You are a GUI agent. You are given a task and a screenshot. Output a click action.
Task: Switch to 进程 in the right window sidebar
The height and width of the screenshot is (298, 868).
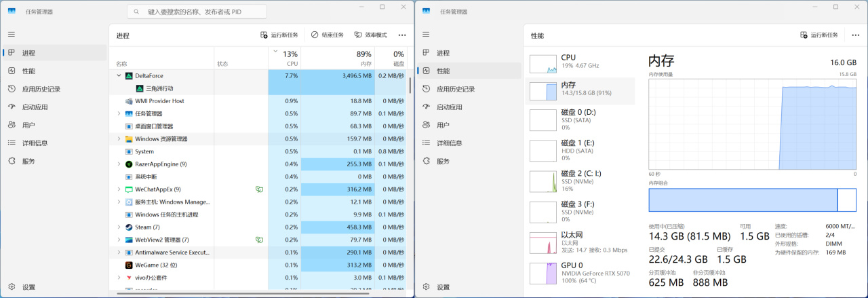point(469,53)
